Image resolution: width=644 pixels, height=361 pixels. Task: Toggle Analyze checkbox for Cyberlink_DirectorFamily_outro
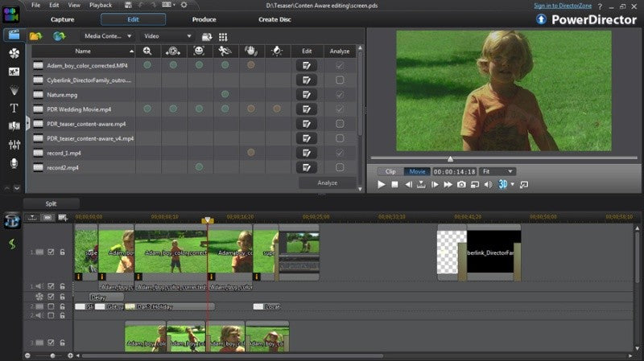point(340,80)
